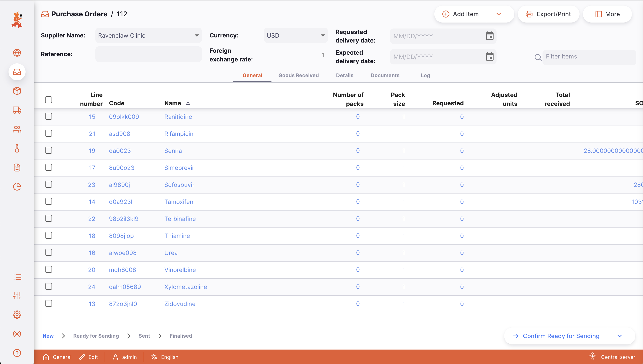Click Confirm Ready for Sending button
The image size is (643, 364).
coord(556,336)
